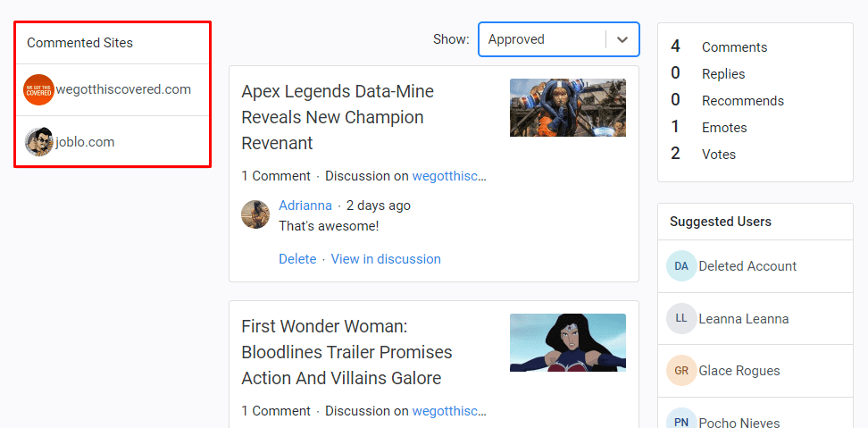Open the Wonder Woman article thumbnail
This screenshot has height=428, width=868.
[567, 342]
